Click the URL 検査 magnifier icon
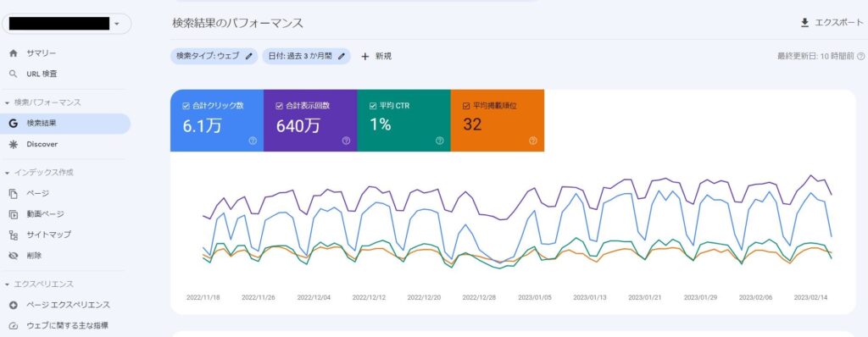Viewport: 868px width, 337px height. [14, 74]
